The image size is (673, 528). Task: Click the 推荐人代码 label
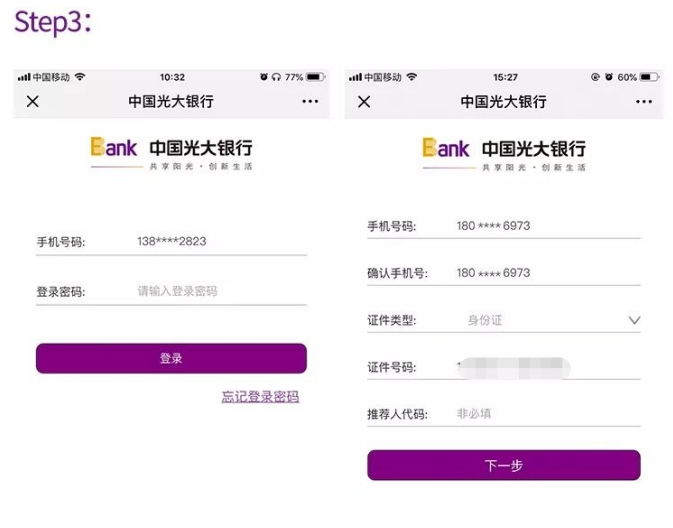coord(397,414)
